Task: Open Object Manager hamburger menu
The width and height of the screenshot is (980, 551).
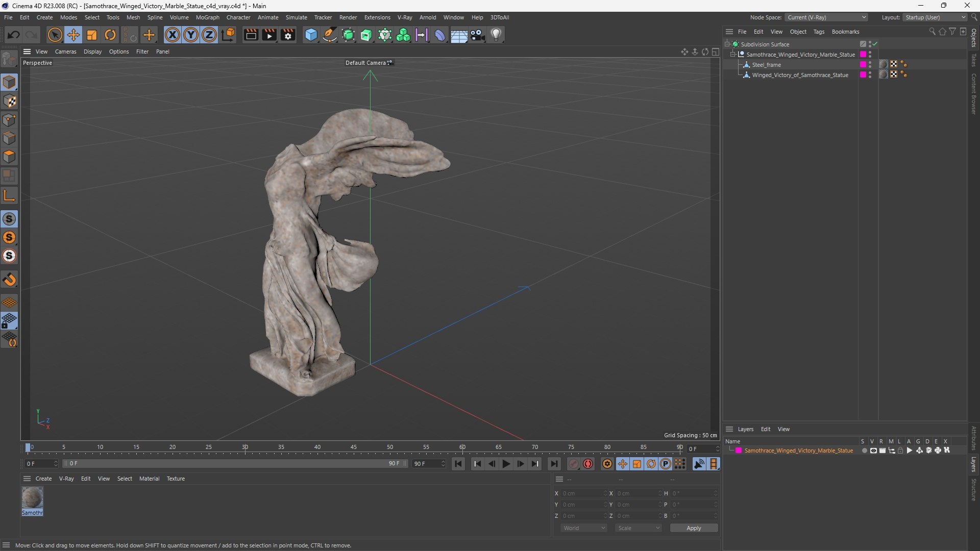Action: coord(729,32)
